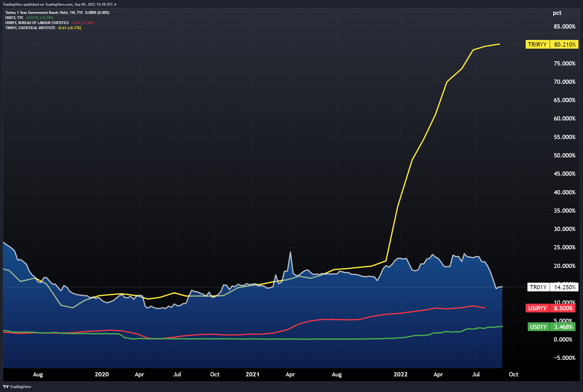The image size is (583, 392).
Task: Click the 50.000% axis label
Action: 564,155
